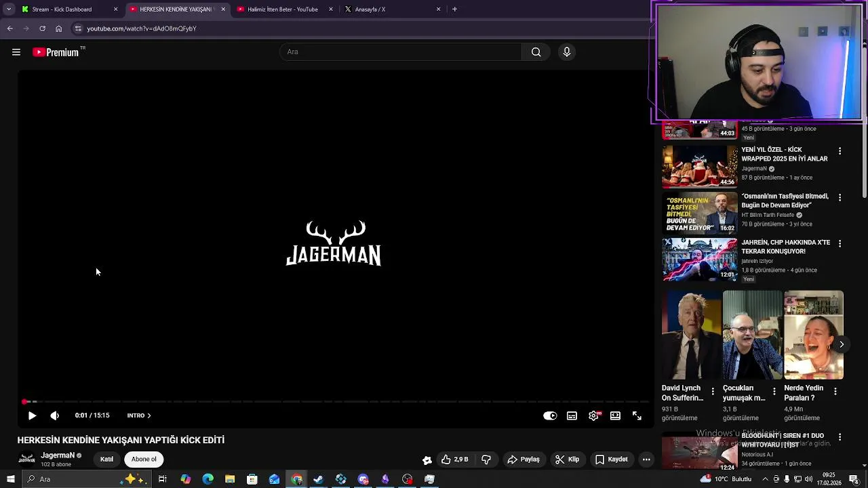Activate voice search microphone
Viewport: 868px width, 488px height.
pos(567,52)
